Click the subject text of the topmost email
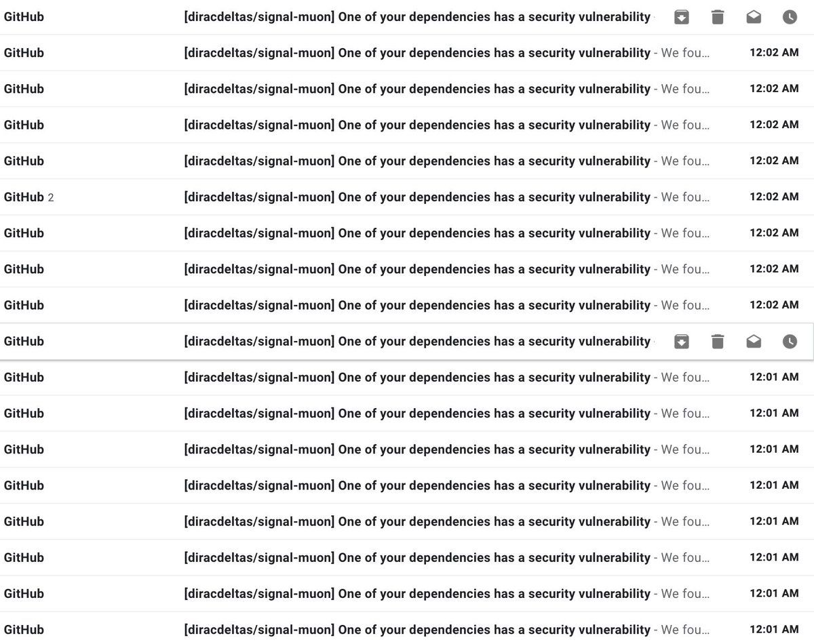814x644 pixels. pyautogui.click(x=417, y=17)
